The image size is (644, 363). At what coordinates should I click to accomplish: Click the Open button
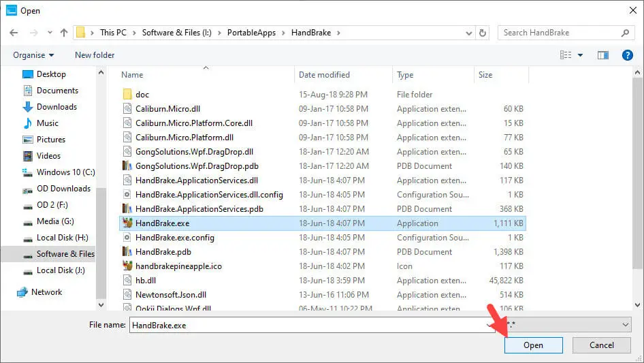click(x=533, y=345)
